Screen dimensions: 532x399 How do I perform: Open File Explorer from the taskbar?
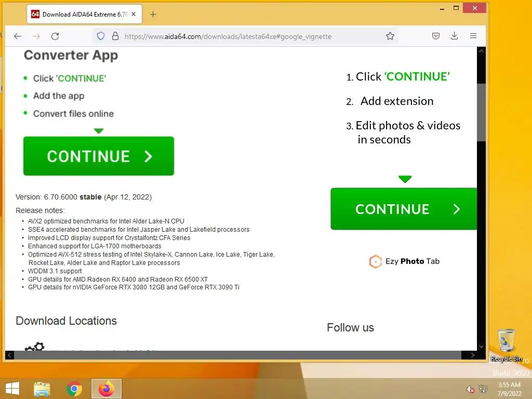pos(42,389)
